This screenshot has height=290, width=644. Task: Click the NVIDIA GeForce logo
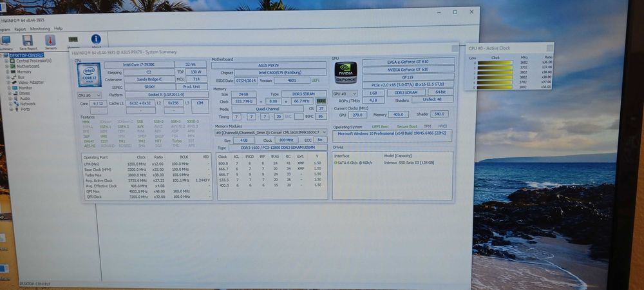345,73
